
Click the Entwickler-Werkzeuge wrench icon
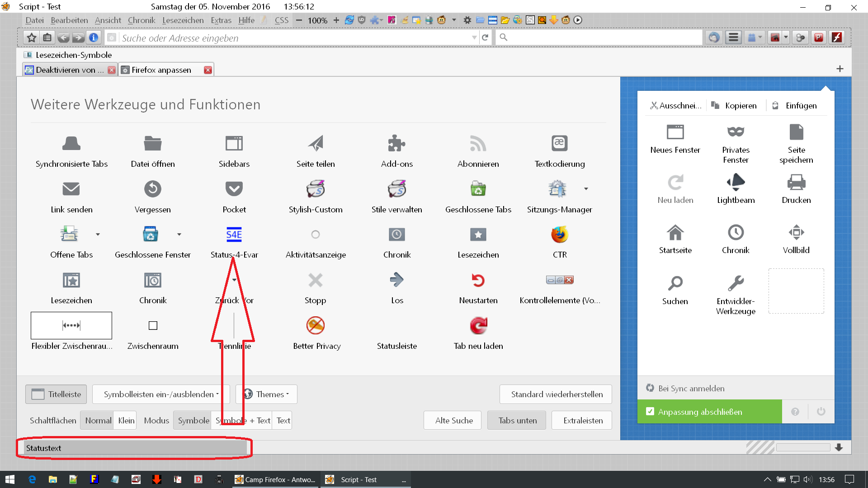[736, 283]
